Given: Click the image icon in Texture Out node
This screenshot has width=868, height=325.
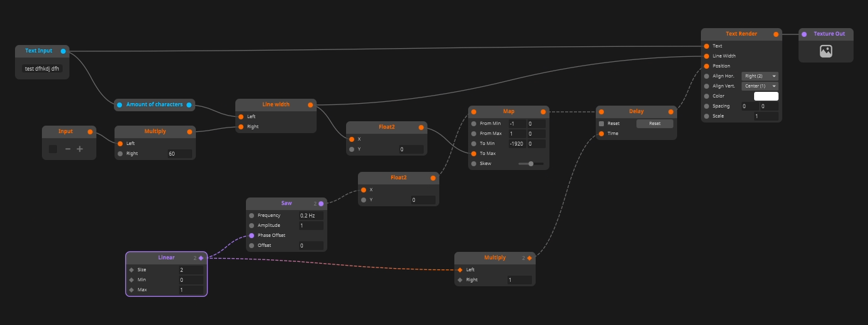Looking at the screenshot, I should click(825, 52).
